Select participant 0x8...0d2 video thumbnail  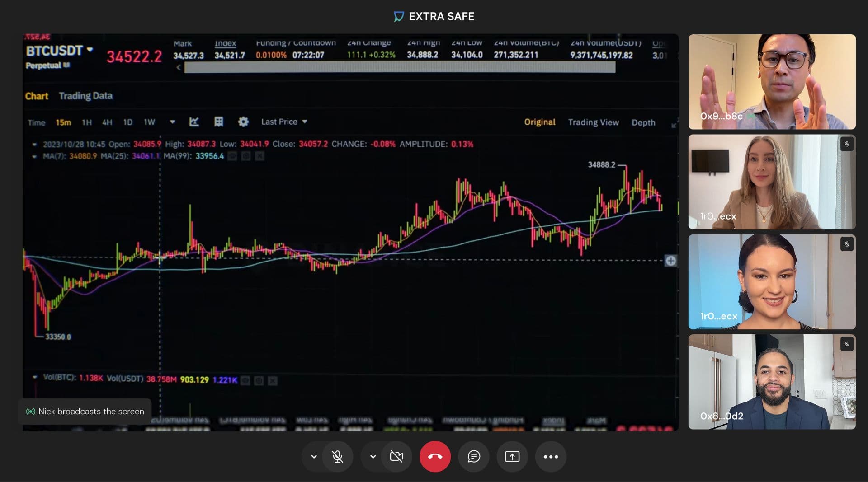[x=772, y=382]
